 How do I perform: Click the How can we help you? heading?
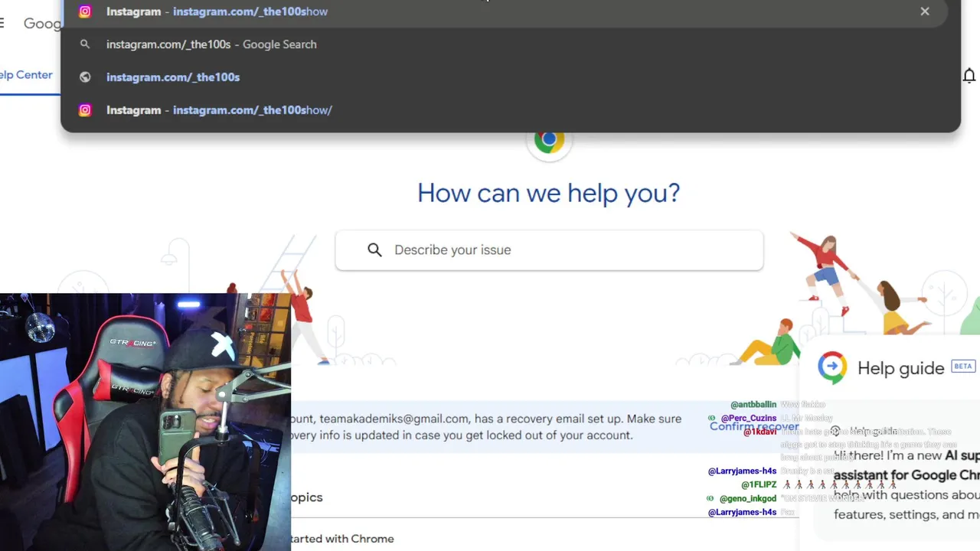pos(549,193)
